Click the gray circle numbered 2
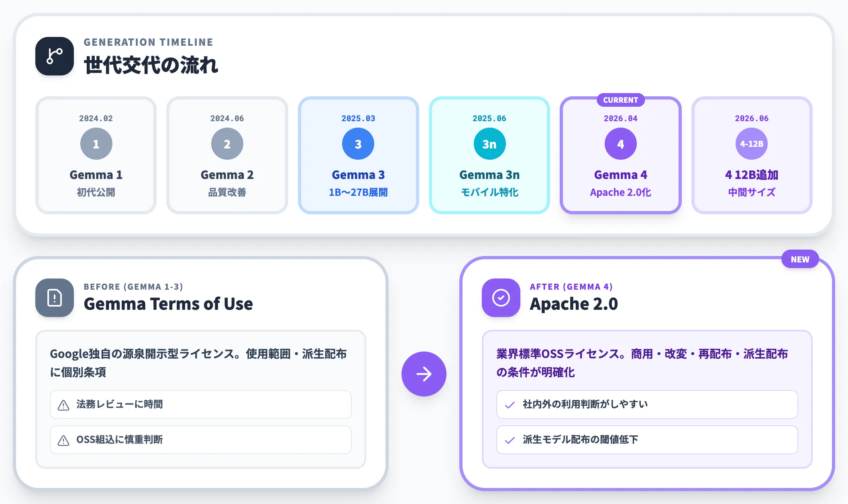Viewport: 848px width, 504px height. click(227, 144)
